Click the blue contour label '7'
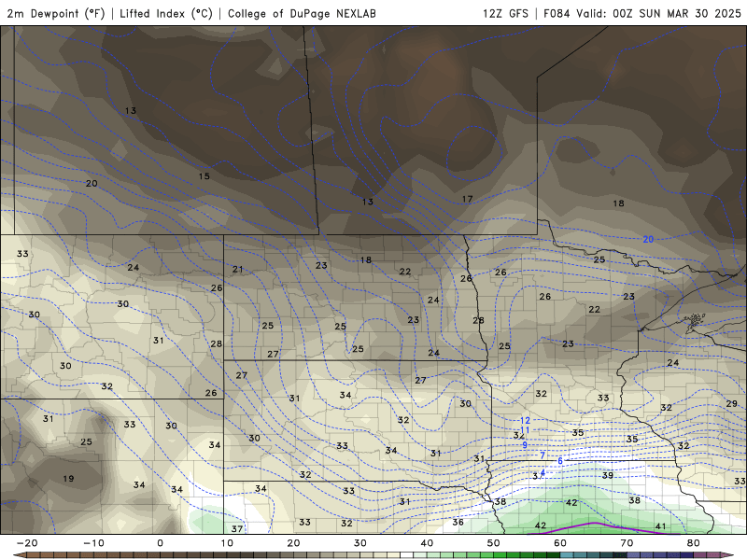This screenshot has height=560, width=747. point(543,455)
